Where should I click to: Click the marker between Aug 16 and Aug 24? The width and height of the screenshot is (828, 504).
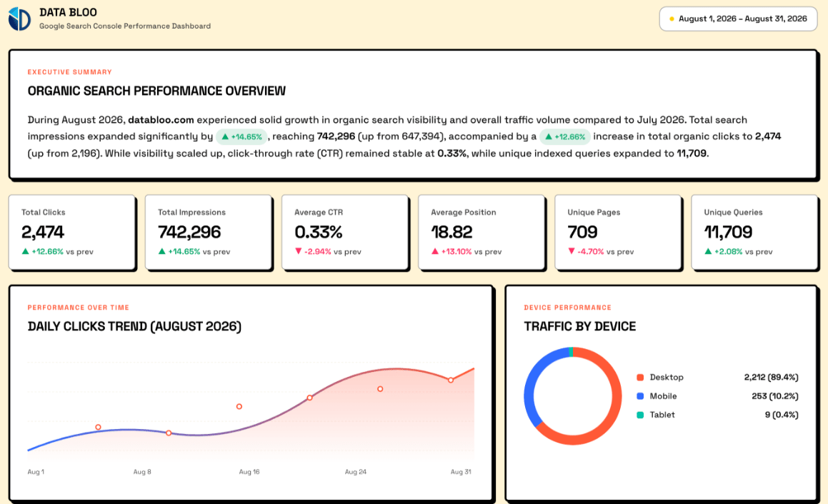(310, 398)
